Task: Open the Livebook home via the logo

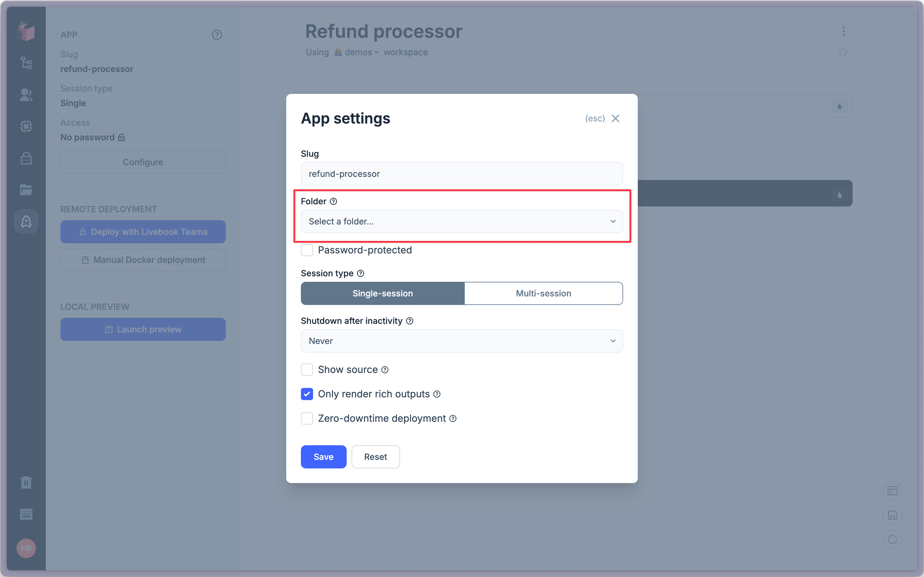Action: 26,31
